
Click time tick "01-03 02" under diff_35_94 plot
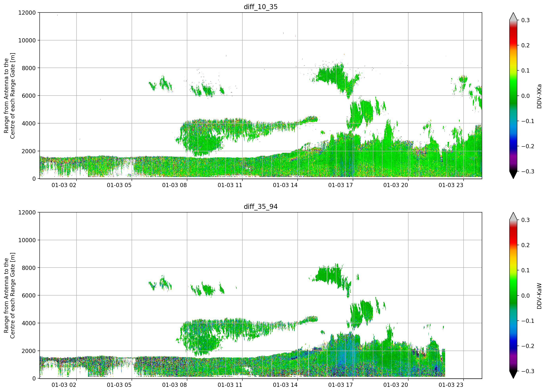[64, 385]
